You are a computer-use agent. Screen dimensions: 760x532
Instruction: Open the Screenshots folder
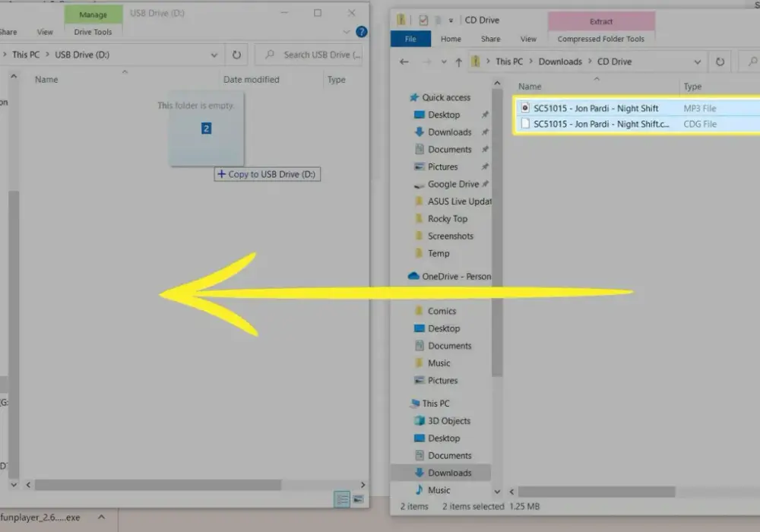point(450,236)
